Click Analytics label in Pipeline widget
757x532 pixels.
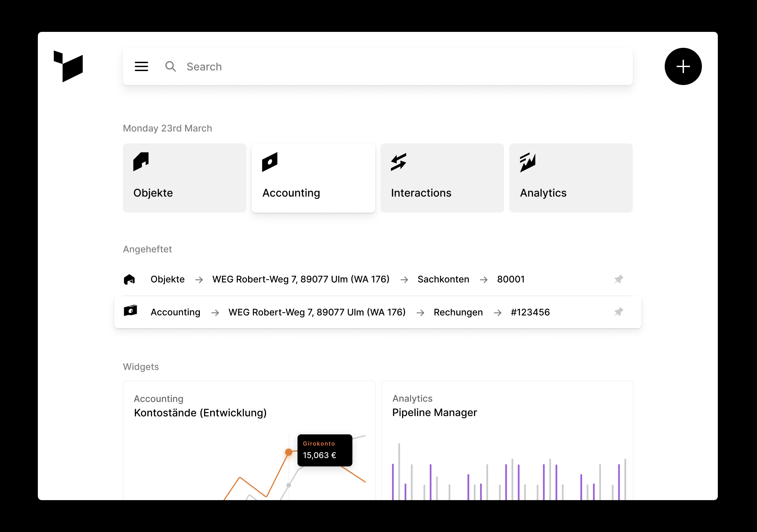coord(412,399)
